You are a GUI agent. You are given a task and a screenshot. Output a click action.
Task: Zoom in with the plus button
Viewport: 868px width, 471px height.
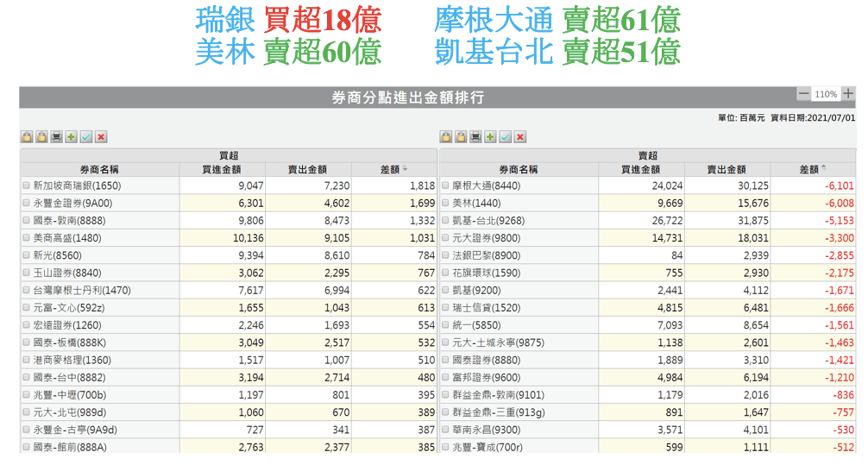click(848, 93)
